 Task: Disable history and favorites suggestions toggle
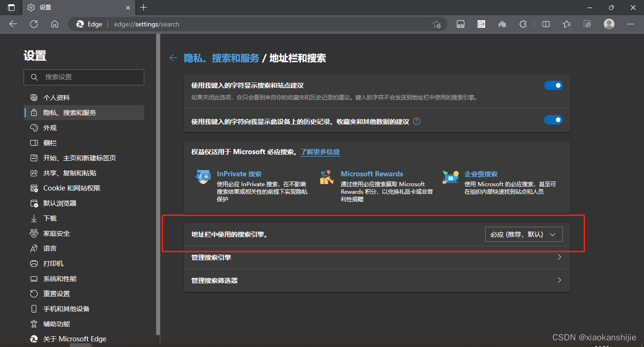tap(553, 120)
